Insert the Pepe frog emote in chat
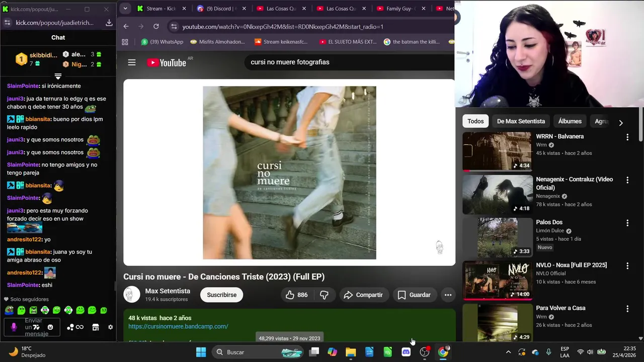Screen dimensions: 644x362 pos(10,310)
